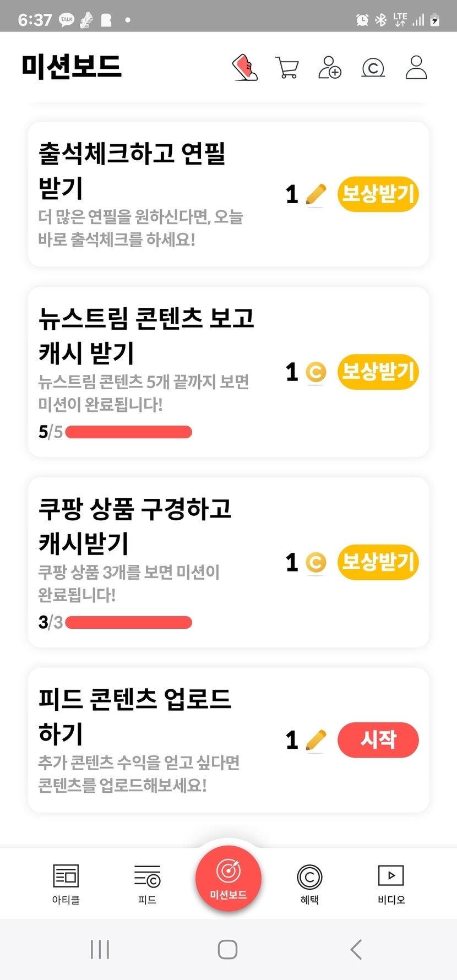Open the shopping cart
457x980 pixels.
tap(287, 68)
